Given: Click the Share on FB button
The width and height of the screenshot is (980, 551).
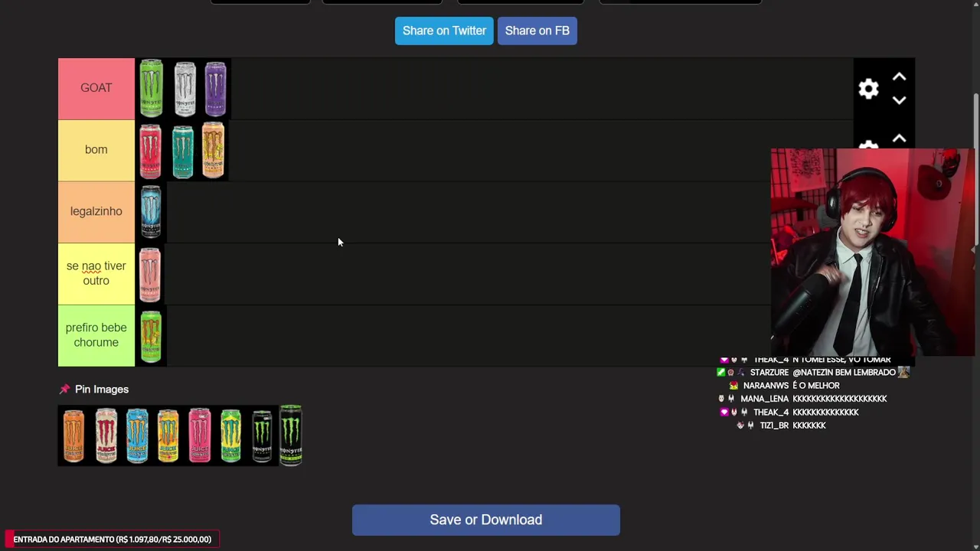Looking at the screenshot, I should [537, 31].
